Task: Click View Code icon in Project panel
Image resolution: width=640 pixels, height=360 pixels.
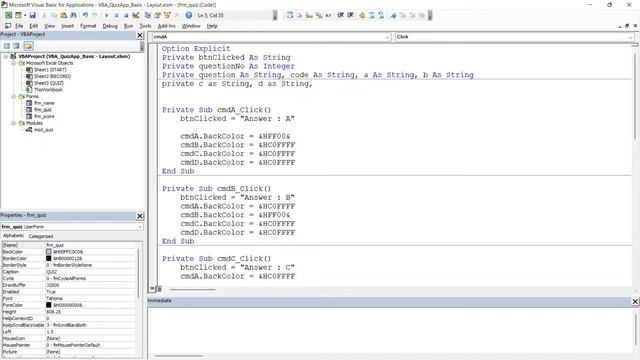Action: pyautogui.click(x=7, y=46)
